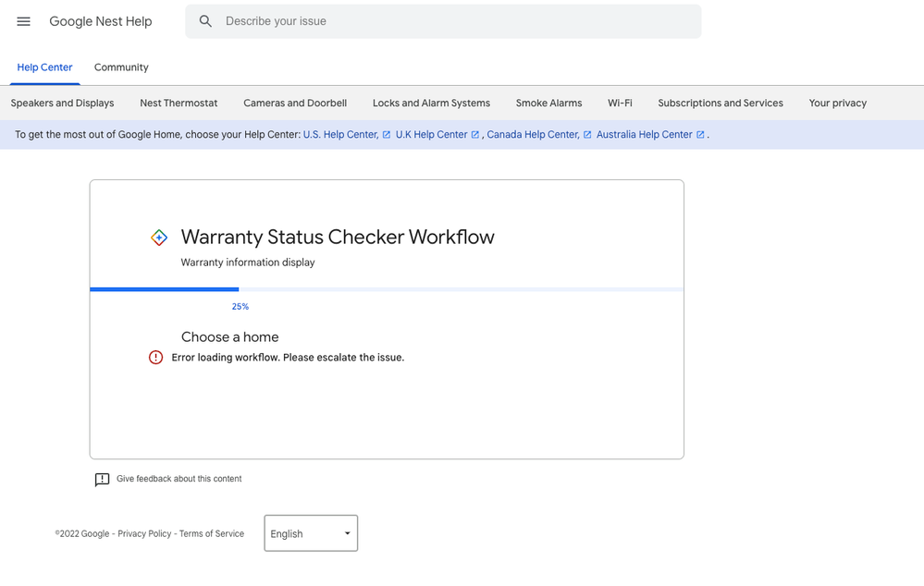Viewport: 924px width, 586px height.
Task: Click the ©2022 Google footer text
Action: (82, 533)
